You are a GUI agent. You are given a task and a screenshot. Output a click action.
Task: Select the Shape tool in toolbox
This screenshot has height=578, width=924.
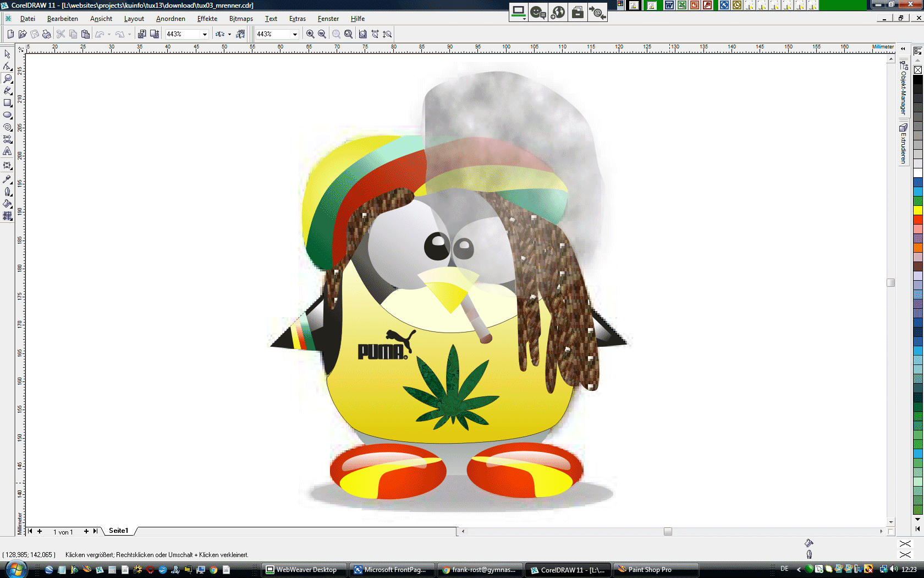pos(7,66)
